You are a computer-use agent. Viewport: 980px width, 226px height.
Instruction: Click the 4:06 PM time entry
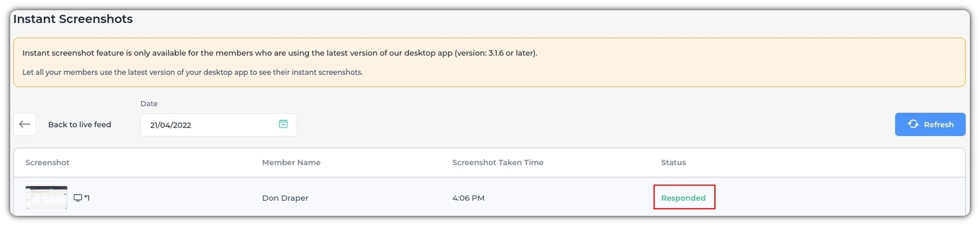468,198
